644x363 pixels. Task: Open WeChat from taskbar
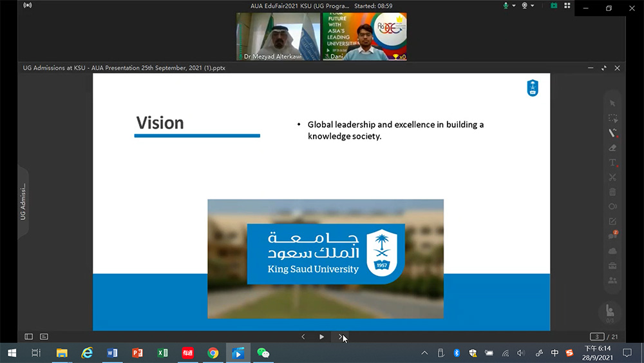click(x=263, y=353)
